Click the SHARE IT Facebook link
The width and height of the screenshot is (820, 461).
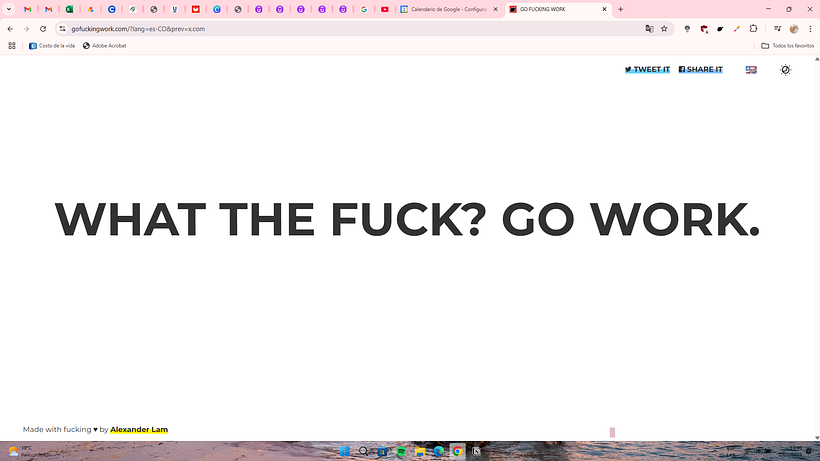coord(700,70)
